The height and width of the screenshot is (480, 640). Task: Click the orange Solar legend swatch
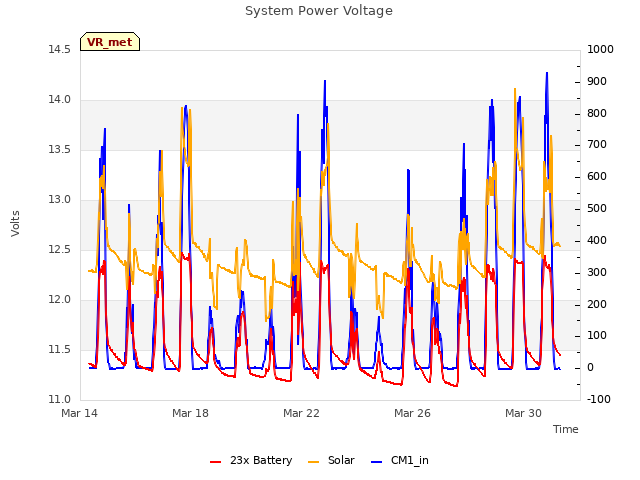pyautogui.click(x=313, y=462)
